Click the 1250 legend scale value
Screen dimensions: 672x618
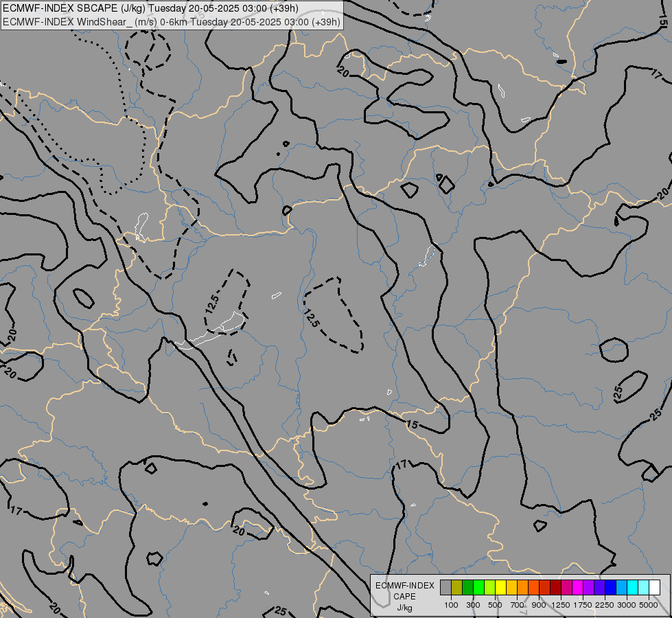coord(561,605)
